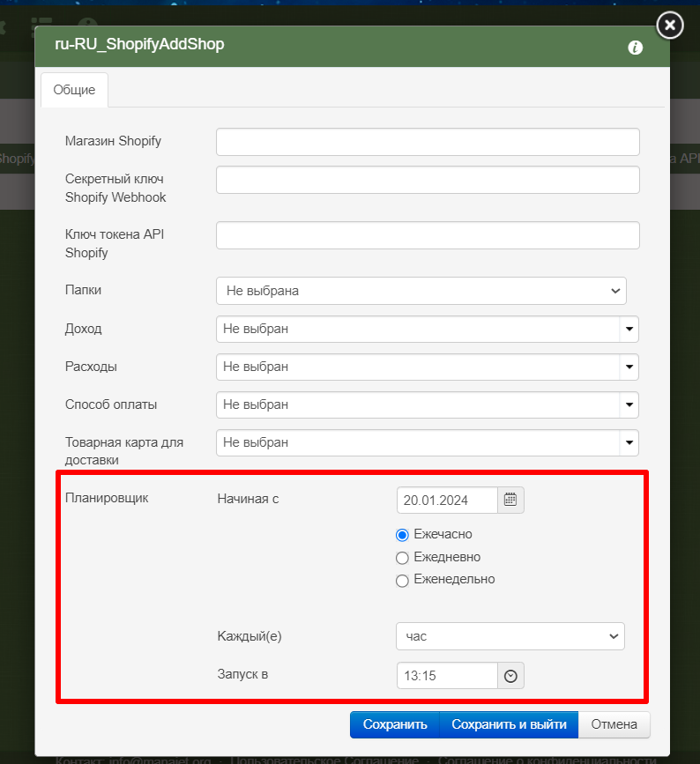Click the start date field showing 20.01.2024
This screenshot has height=764, width=700.
pos(447,500)
